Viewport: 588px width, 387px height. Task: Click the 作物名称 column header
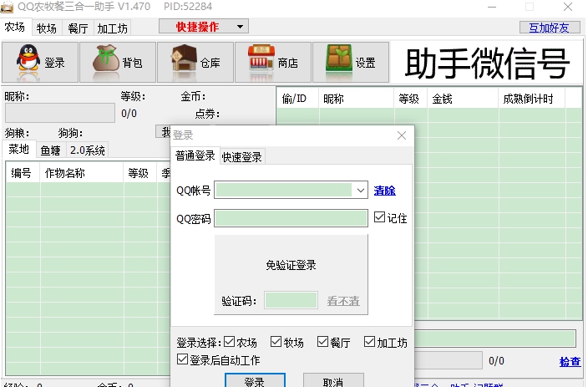(x=82, y=173)
